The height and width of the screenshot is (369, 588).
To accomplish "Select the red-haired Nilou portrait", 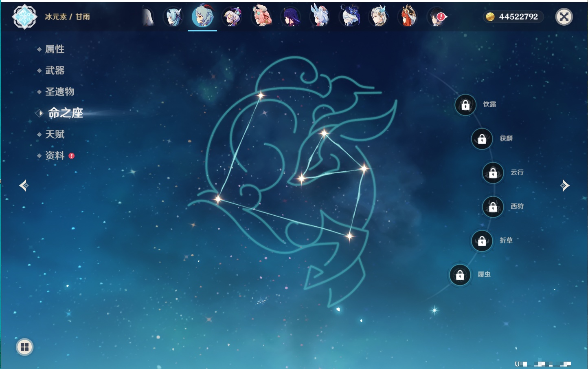I will (x=408, y=17).
